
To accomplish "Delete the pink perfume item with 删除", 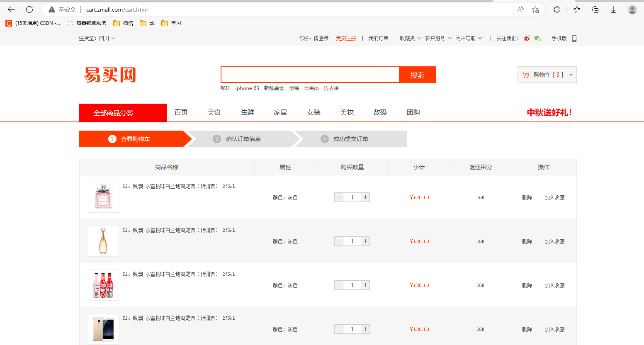I will coord(527,198).
